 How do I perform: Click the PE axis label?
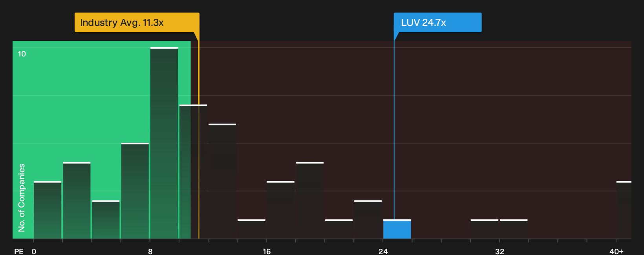[19, 251]
